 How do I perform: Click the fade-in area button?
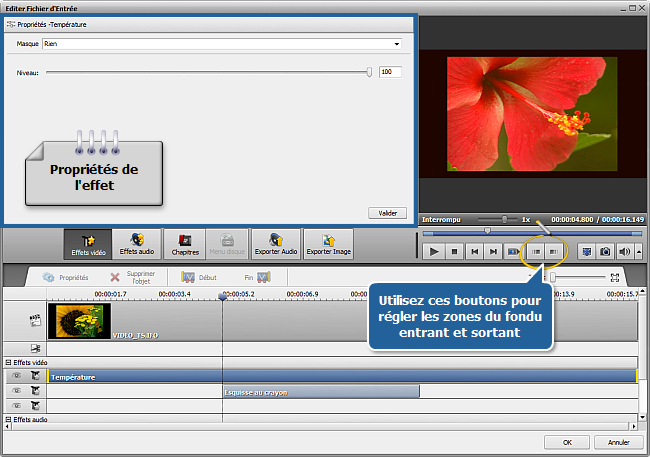pyautogui.click(x=536, y=252)
